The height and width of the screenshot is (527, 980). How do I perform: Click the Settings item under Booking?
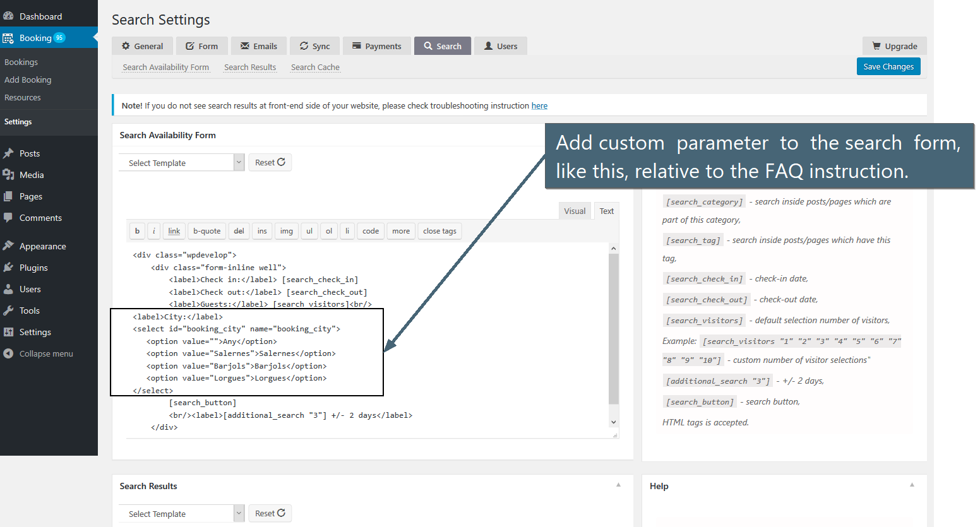pyautogui.click(x=18, y=122)
